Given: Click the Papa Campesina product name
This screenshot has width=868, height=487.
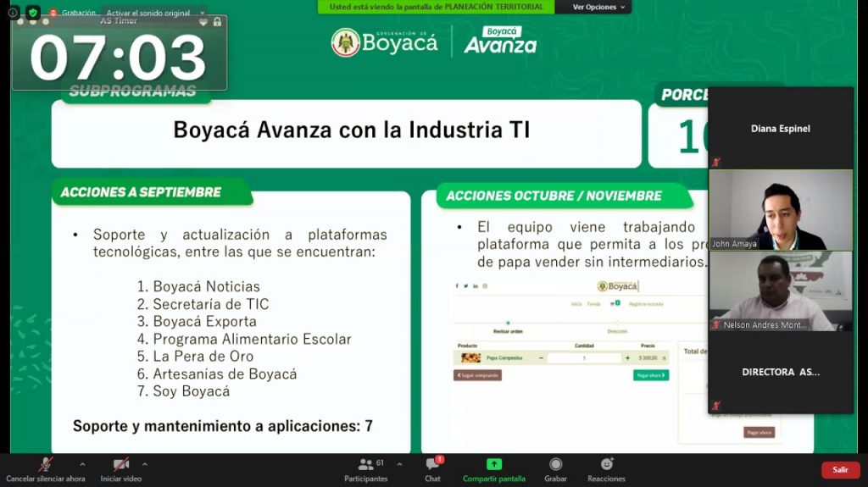Looking at the screenshot, I should (504, 358).
